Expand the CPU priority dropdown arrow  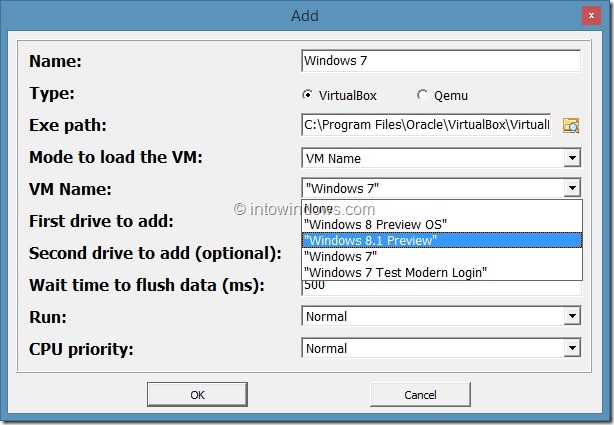pos(572,348)
